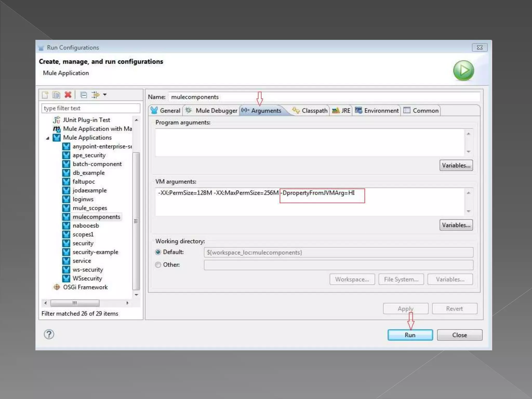Image resolution: width=532 pixels, height=399 pixels.
Task: Click the filter launch configurations icon
Action: (95, 95)
